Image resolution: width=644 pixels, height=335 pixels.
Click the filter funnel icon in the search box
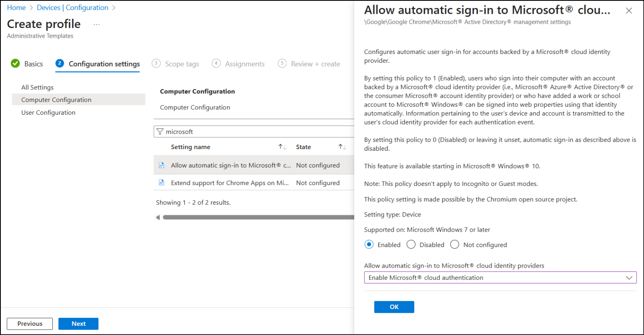coord(160,131)
